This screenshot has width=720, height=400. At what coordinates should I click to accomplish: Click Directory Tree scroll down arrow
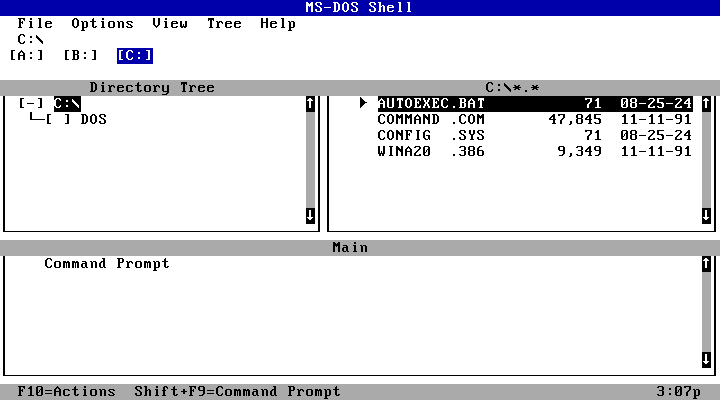pos(310,215)
